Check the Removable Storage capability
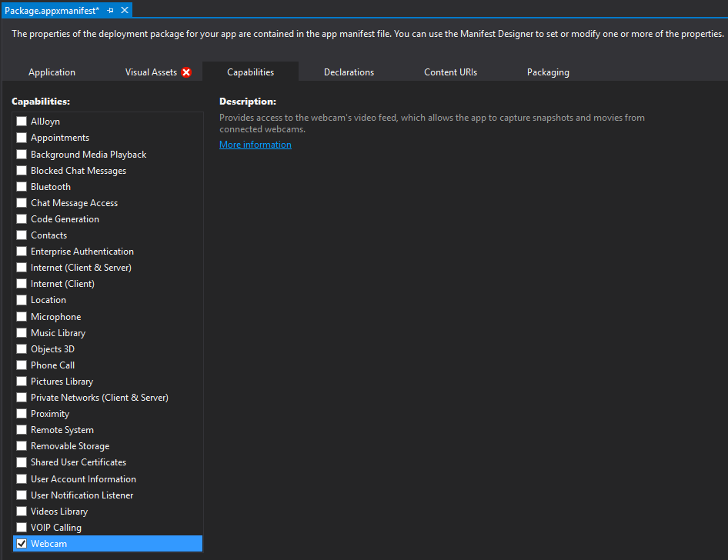 coord(22,446)
